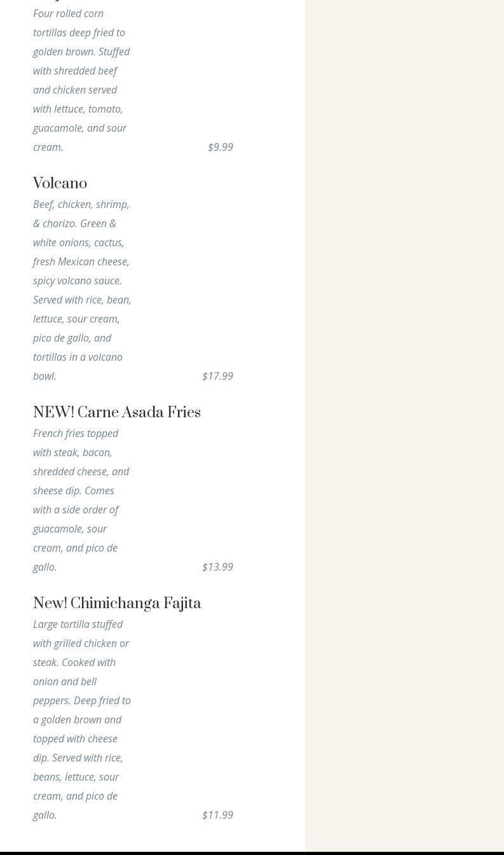Click the "with lettuce, tomato," text line

[78, 109]
